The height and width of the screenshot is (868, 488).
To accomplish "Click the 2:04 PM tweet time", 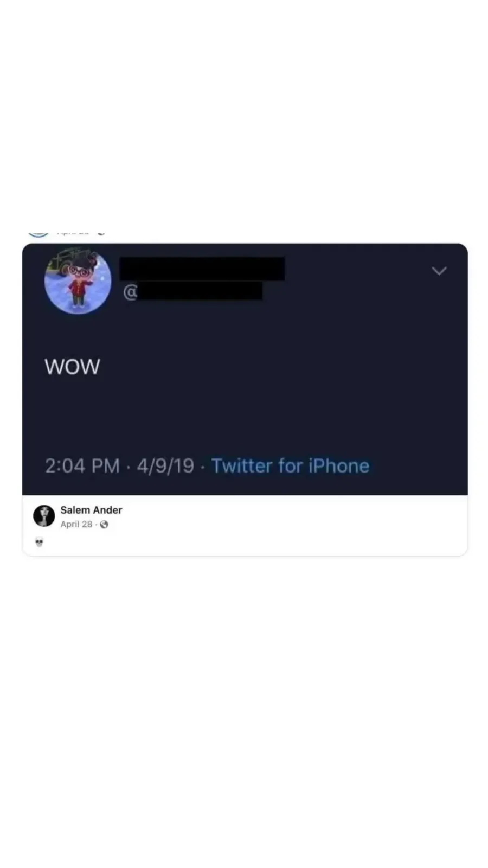I will (x=82, y=465).
